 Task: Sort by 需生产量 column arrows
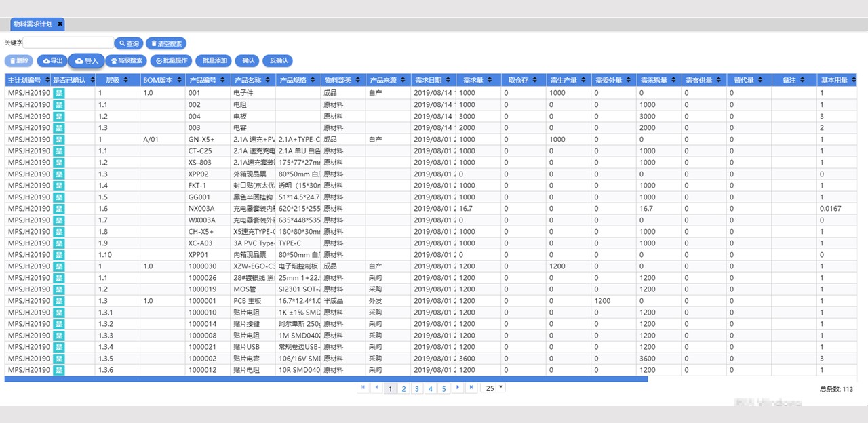pos(584,80)
